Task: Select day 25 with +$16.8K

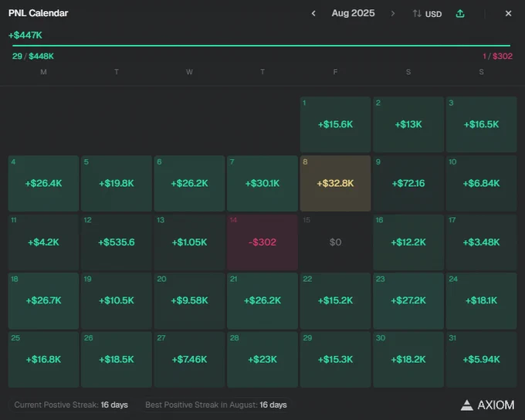Action: click(x=43, y=360)
